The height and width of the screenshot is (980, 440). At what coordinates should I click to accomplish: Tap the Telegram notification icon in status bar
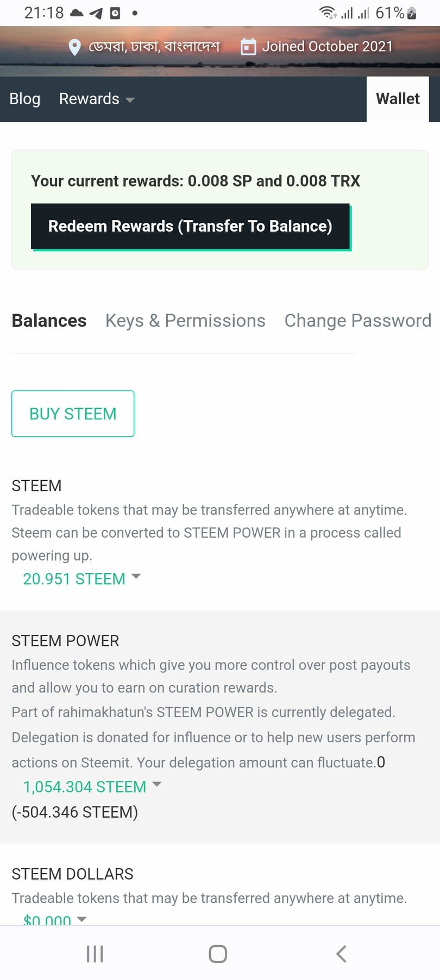coord(96,14)
